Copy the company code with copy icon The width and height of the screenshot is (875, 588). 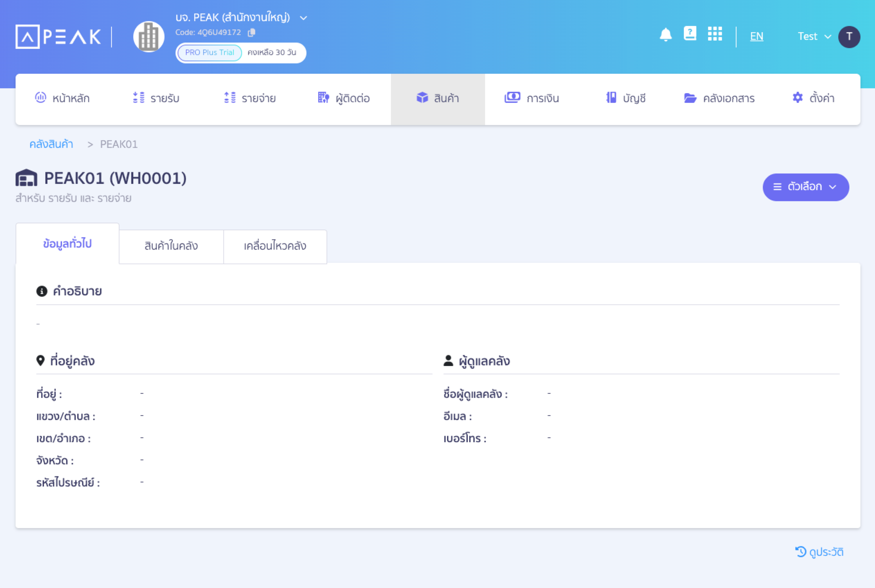(x=251, y=33)
